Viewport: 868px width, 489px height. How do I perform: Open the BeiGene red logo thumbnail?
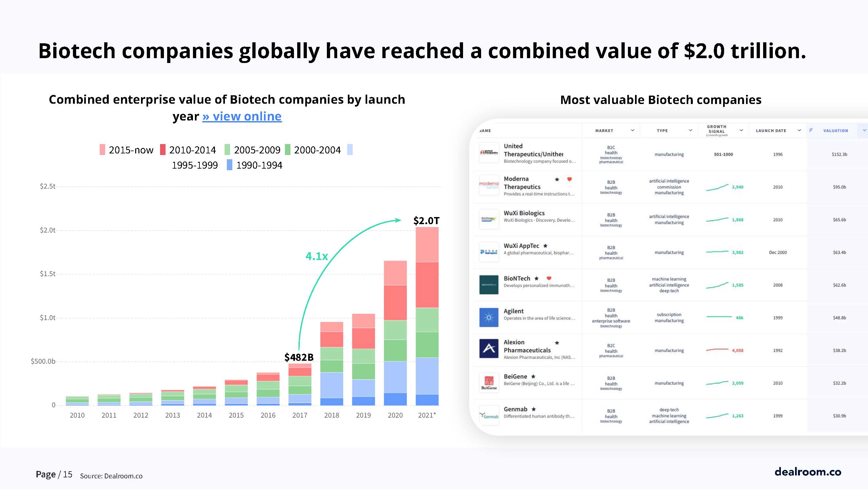489,383
